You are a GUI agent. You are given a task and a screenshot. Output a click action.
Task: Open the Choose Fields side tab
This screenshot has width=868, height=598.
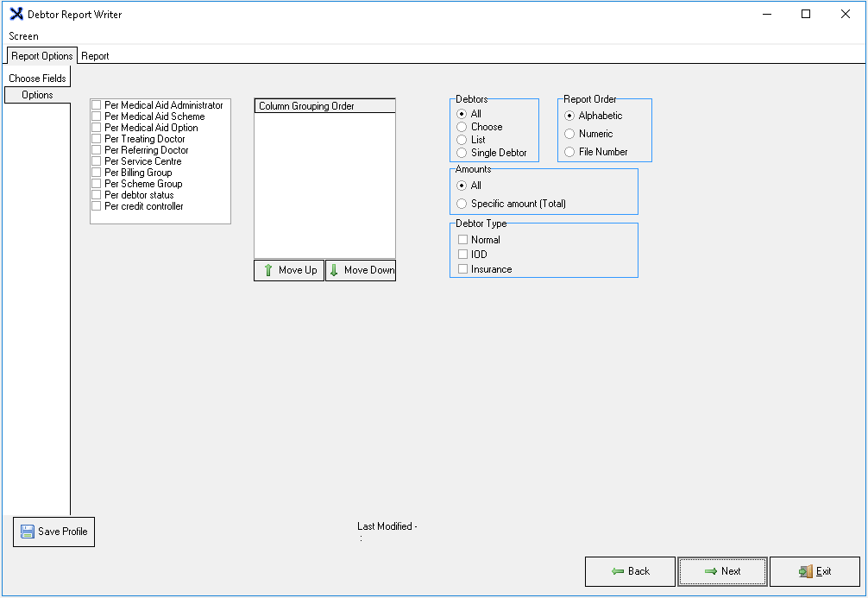tap(37, 79)
